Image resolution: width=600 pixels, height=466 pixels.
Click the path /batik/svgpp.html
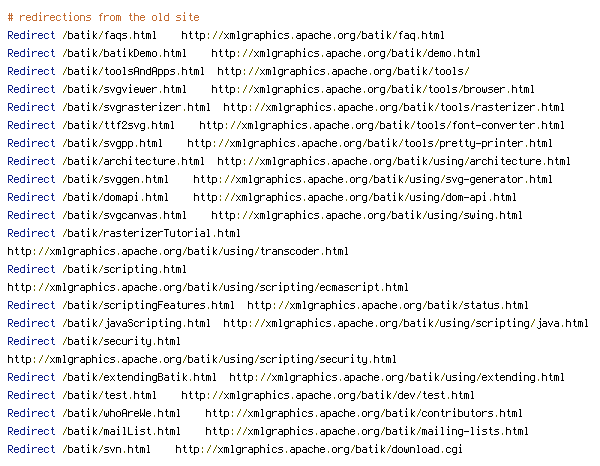coord(112,143)
